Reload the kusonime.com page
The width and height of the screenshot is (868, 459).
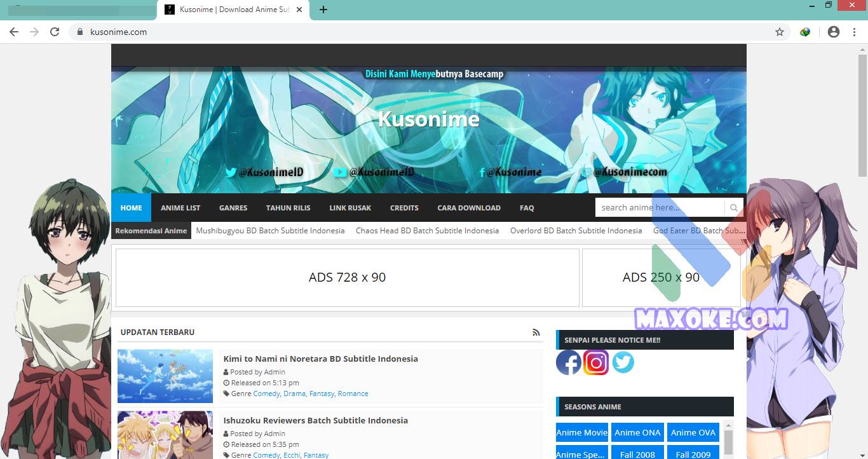(x=55, y=32)
